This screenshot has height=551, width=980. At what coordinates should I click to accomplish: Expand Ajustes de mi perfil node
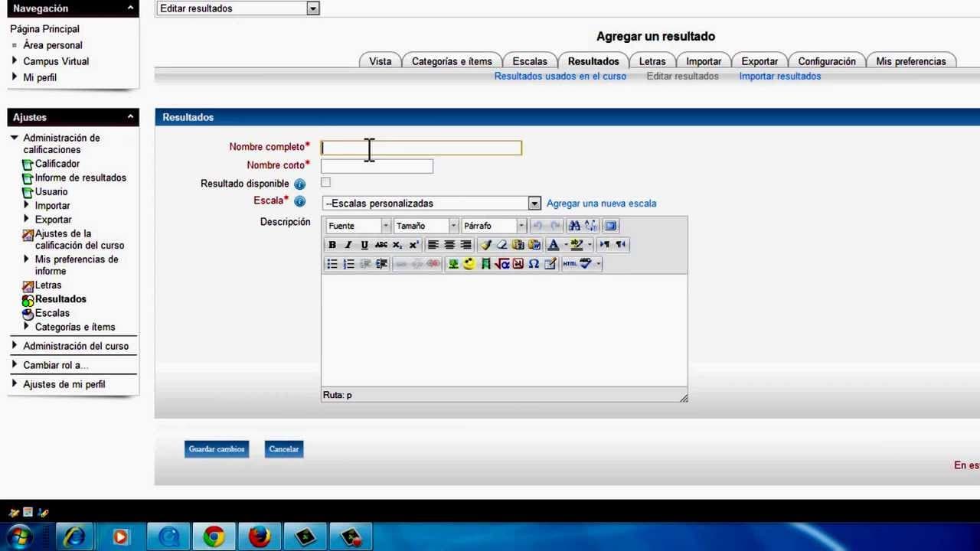pos(15,384)
